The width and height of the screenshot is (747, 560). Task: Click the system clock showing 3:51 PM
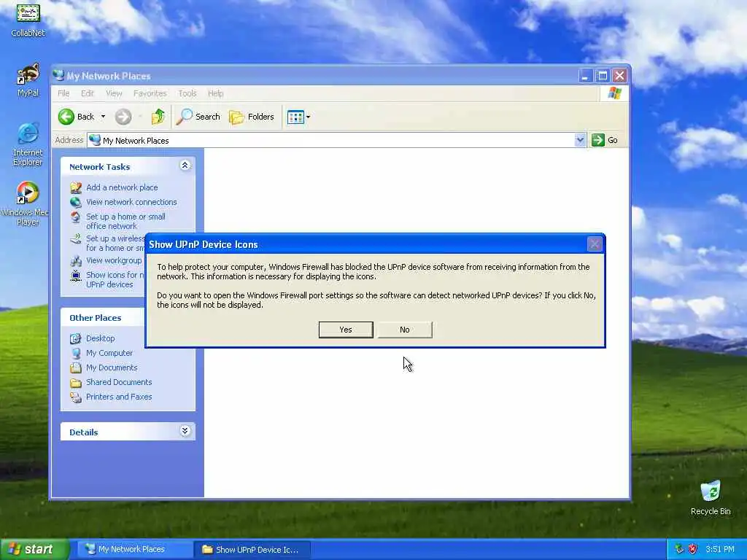720,549
